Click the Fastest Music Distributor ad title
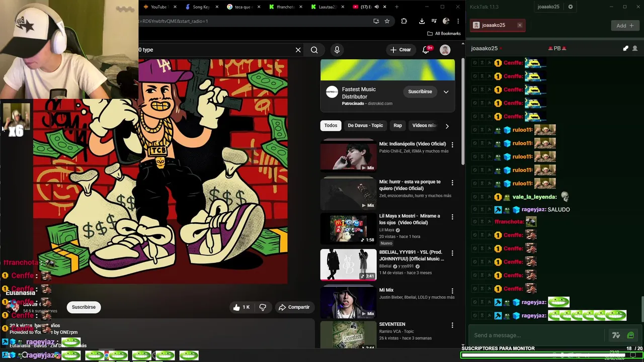644x362 pixels. pos(359,93)
